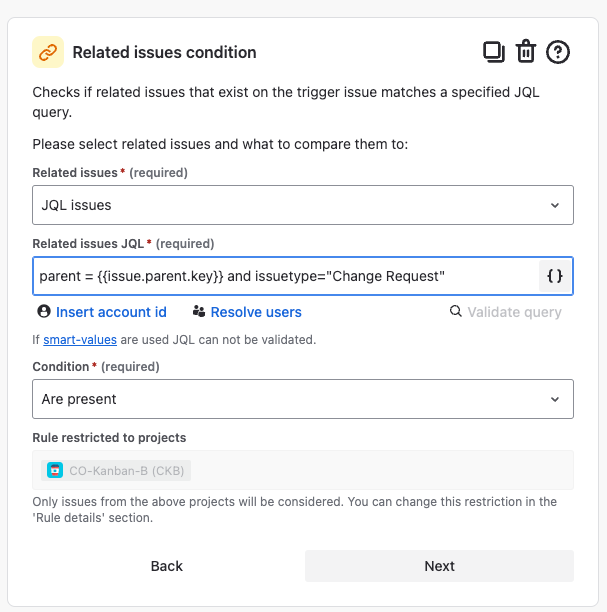
Task: Click the orange chain-link condition icon
Action: 48,52
